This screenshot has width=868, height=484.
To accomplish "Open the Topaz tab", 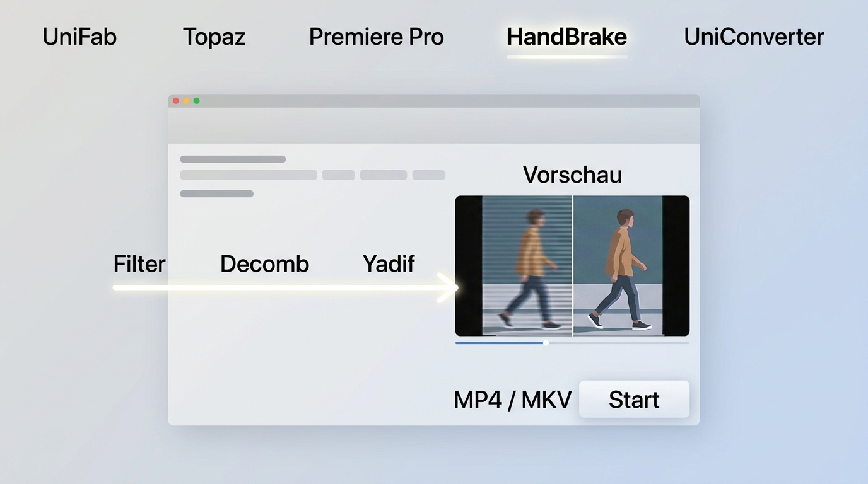I will (x=214, y=37).
